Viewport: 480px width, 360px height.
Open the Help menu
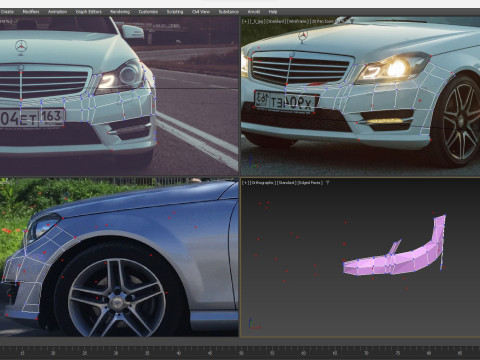click(273, 12)
